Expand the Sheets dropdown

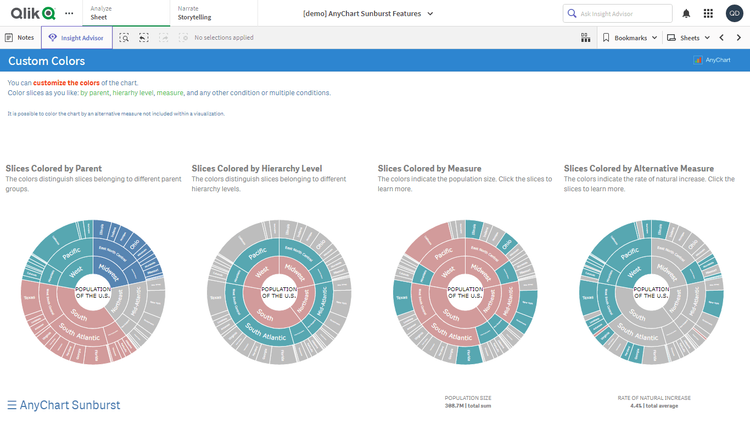pyautogui.click(x=689, y=37)
